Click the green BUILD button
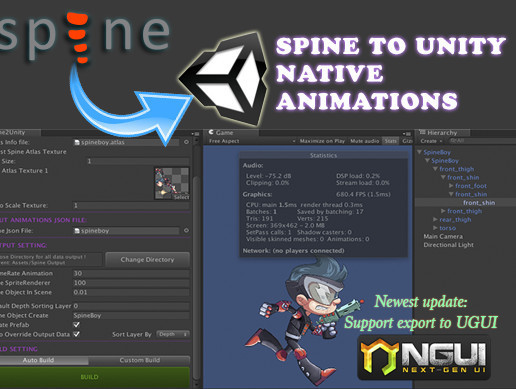This screenshot has width=516, height=389. click(x=94, y=377)
